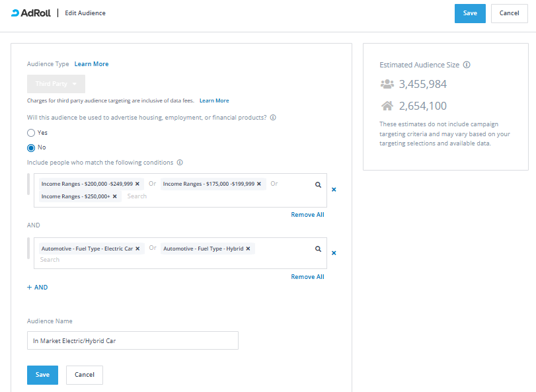Remove the Hybrid fuel type tag
This screenshot has width=536, height=392.
tap(249, 249)
